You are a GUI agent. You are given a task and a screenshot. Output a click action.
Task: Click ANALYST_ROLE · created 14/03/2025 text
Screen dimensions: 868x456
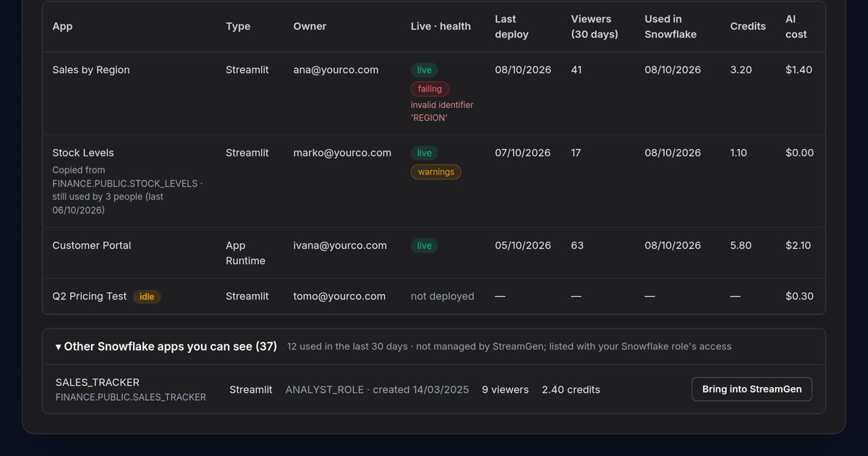tap(377, 390)
